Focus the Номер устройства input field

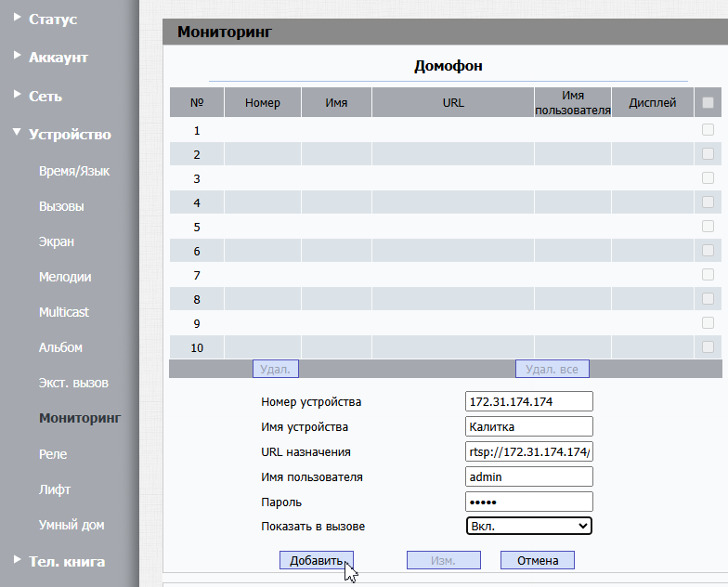coord(528,401)
